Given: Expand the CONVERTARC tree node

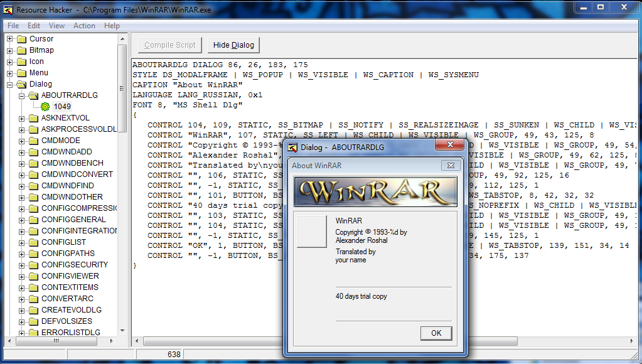Looking at the screenshot, I should 22,299.
